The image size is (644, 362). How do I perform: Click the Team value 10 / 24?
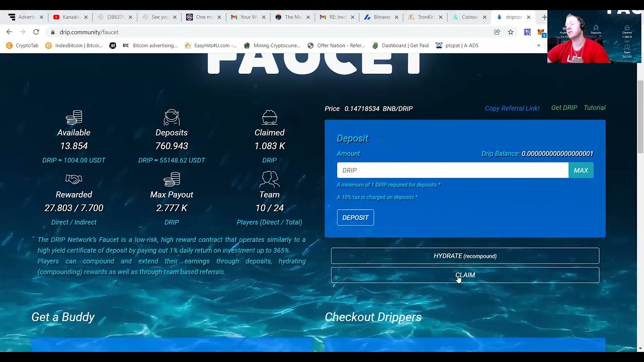coord(269,208)
